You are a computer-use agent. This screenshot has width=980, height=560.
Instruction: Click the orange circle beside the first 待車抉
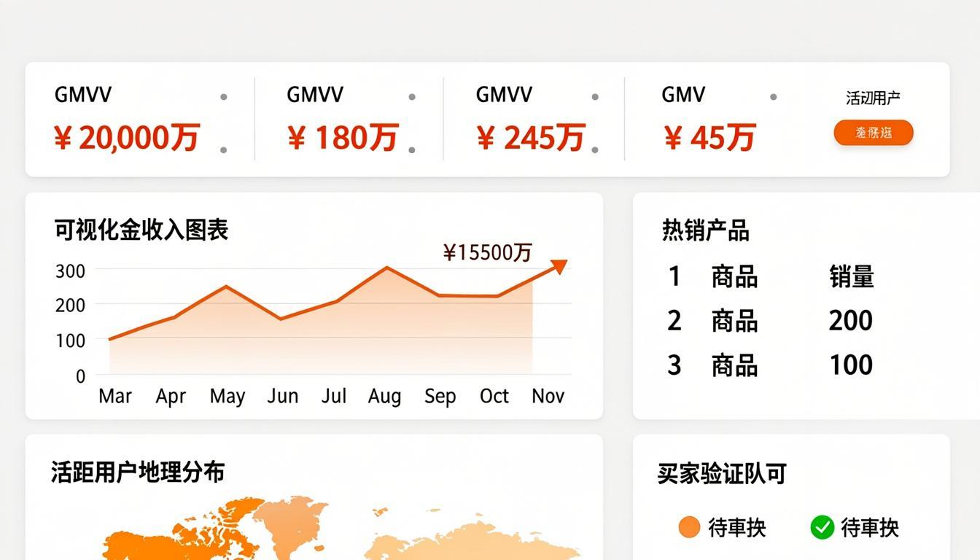click(x=689, y=527)
